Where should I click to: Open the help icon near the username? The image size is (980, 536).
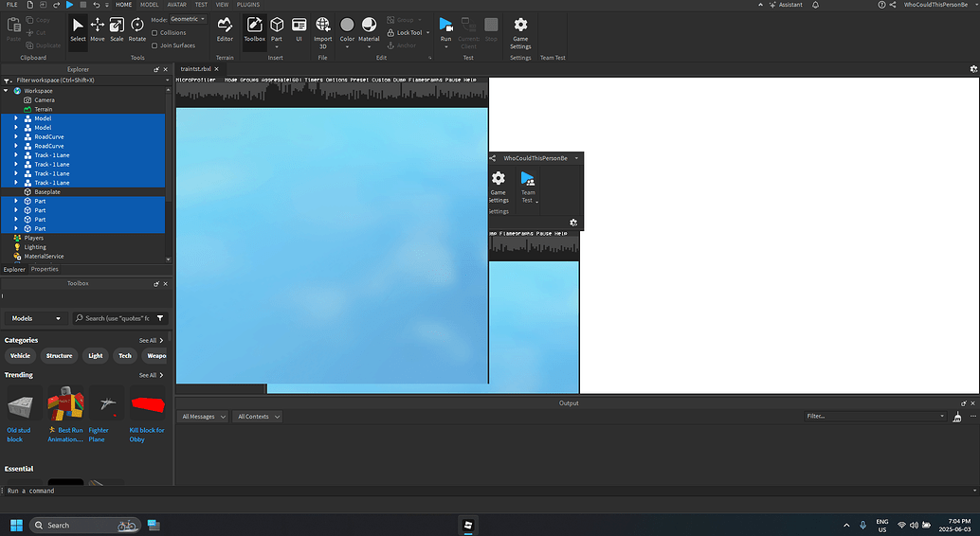point(881,5)
